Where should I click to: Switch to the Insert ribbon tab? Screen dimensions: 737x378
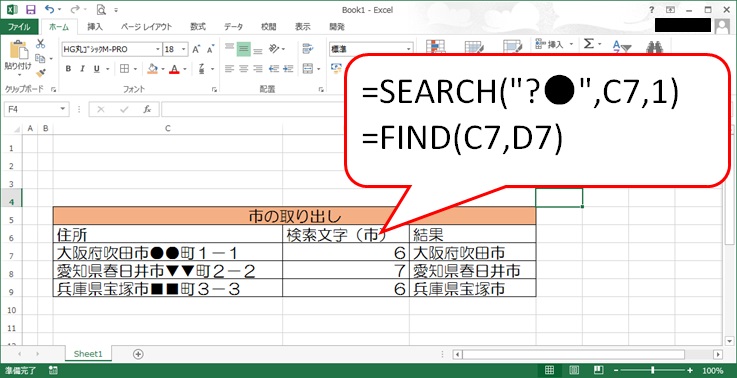94,27
